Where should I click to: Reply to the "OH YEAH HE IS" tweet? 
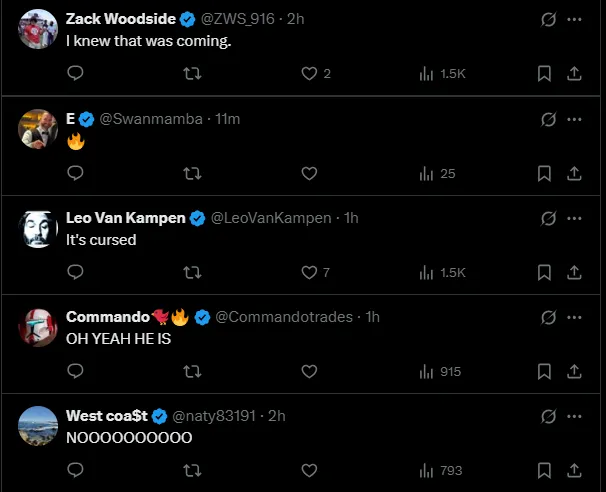(x=75, y=371)
